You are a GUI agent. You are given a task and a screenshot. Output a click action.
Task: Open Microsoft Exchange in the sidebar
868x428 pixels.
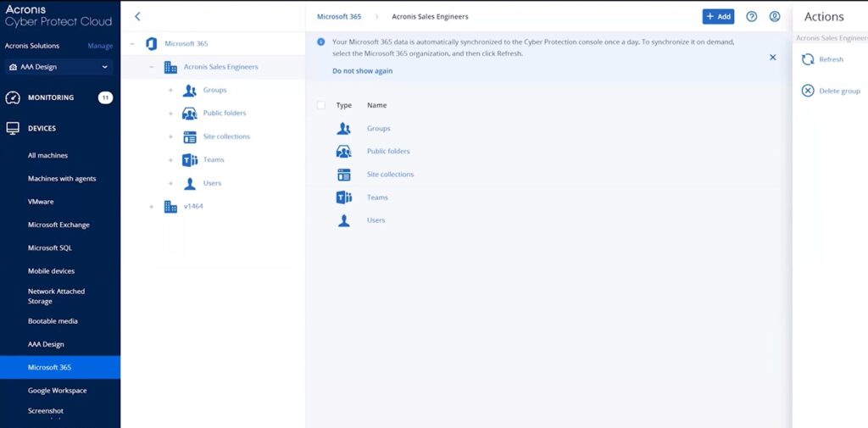tap(58, 225)
